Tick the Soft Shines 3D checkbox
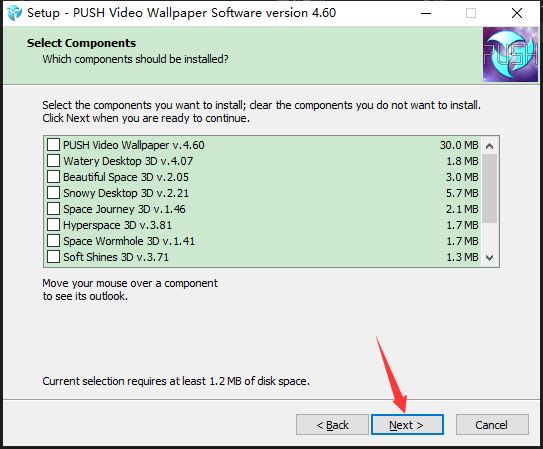This screenshot has height=449, width=543. (53, 257)
